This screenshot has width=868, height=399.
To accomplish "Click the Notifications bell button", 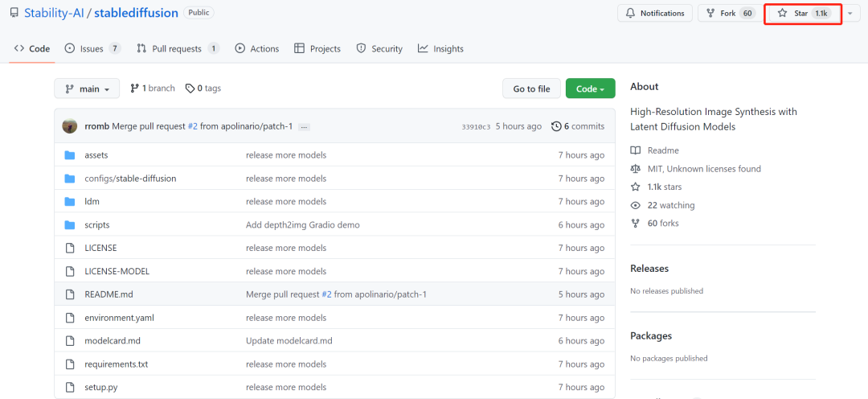I will (654, 14).
